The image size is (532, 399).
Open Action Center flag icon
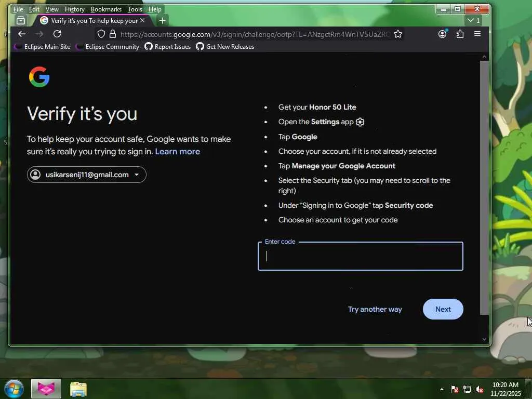(455, 389)
